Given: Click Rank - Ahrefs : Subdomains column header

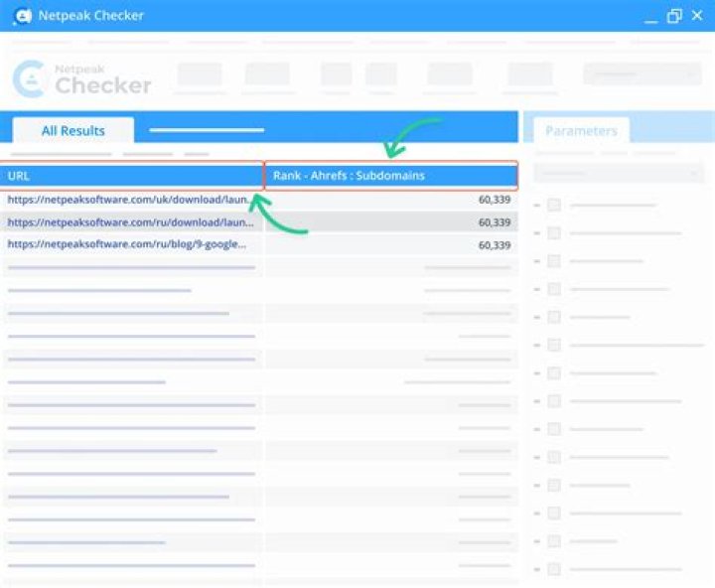Looking at the screenshot, I should tap(390, 176).
